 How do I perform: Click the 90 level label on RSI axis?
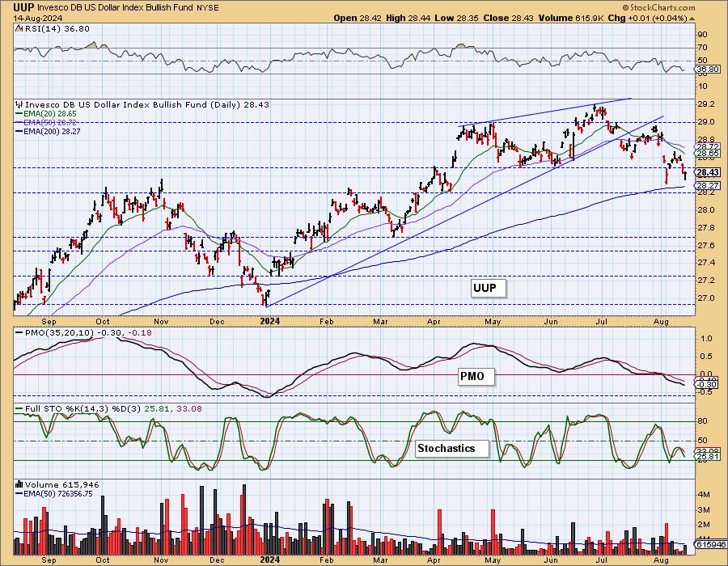click(702, 35)
